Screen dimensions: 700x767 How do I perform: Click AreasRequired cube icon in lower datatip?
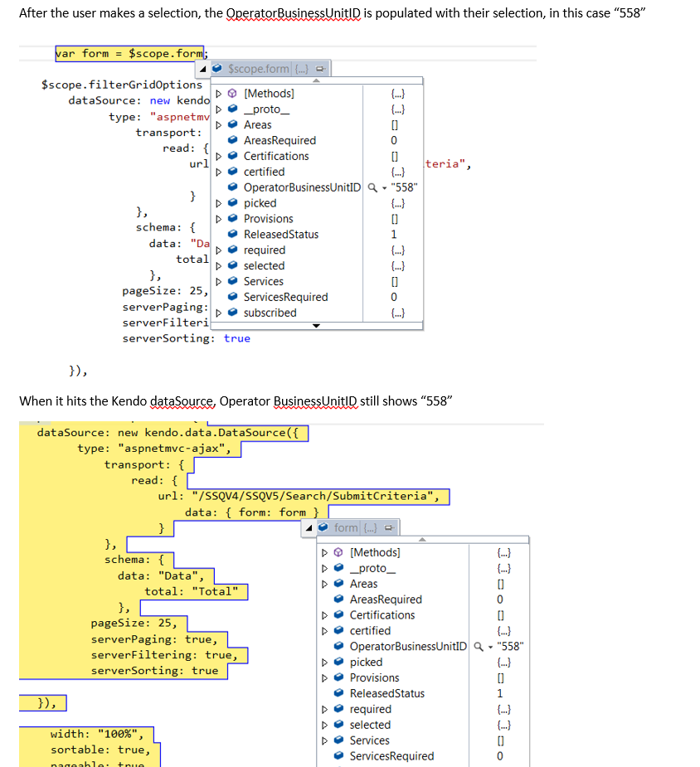coord(338,600)
